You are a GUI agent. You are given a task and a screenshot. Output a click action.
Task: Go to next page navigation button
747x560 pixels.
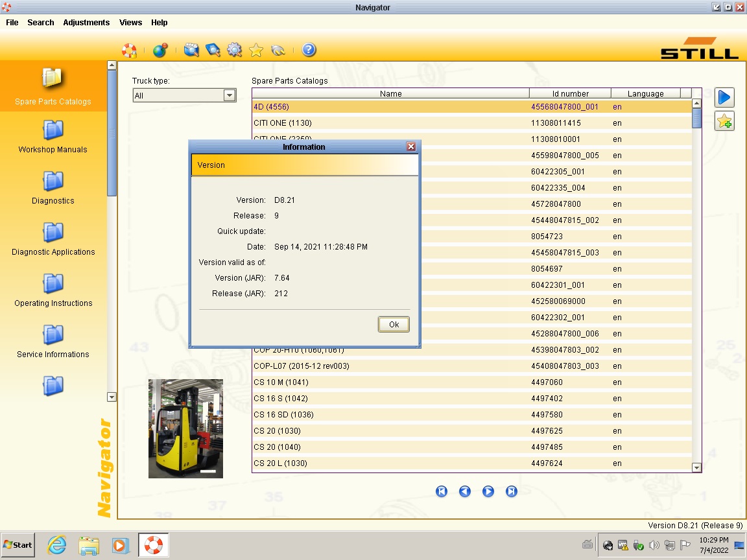coord(488,491)
